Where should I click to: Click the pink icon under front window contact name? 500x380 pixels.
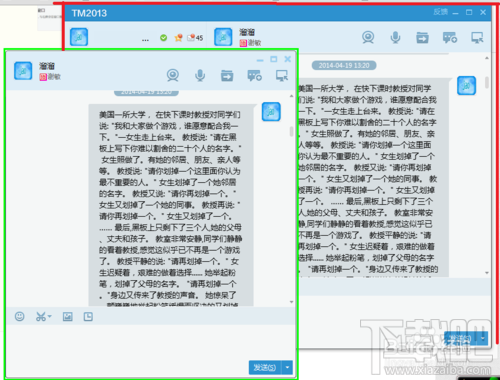[x=43, y=77]
